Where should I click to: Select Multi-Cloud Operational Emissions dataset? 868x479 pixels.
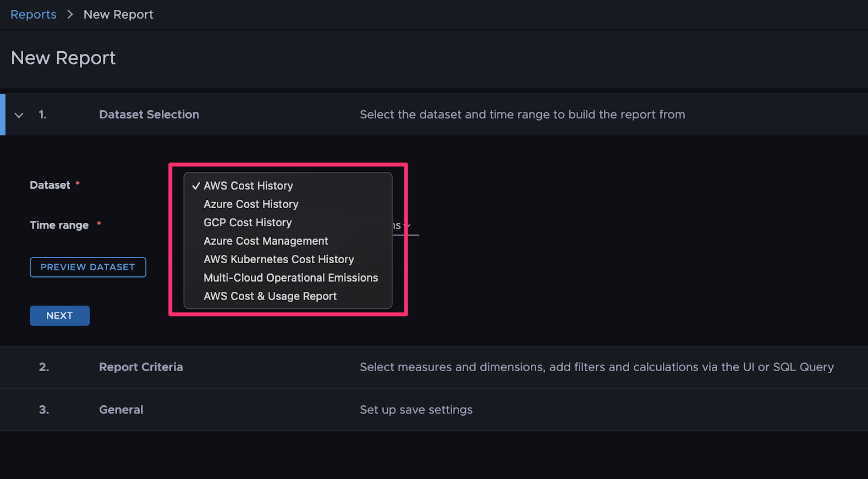[290, 278]
